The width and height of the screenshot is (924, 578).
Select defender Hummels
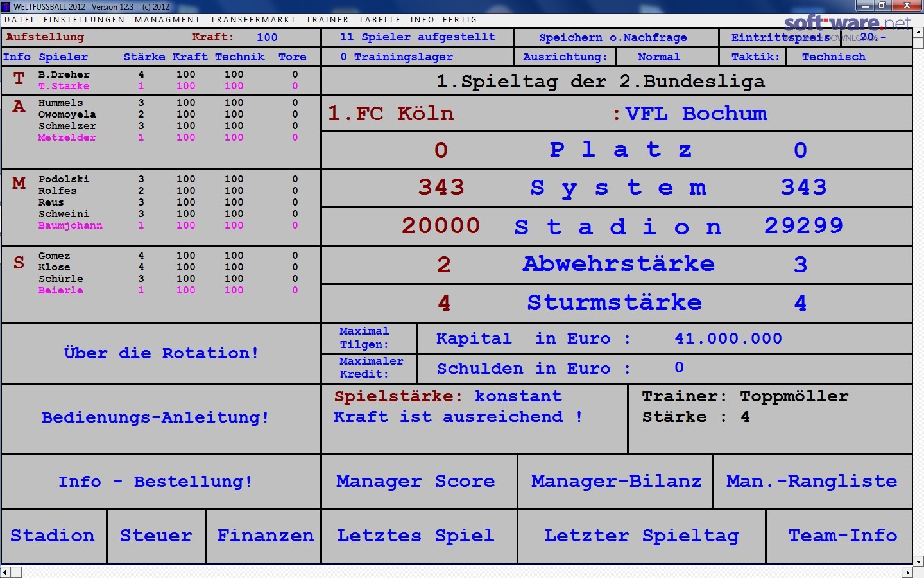pos(61,103)
